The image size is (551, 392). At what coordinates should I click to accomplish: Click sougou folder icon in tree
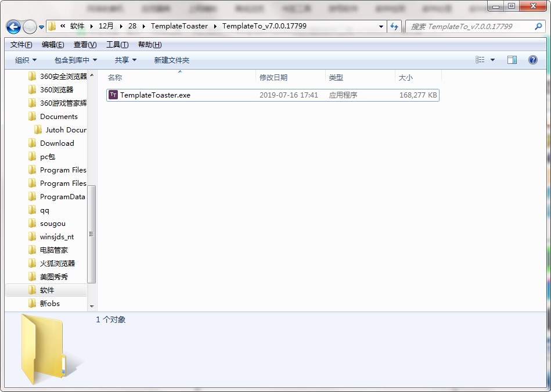32,223
